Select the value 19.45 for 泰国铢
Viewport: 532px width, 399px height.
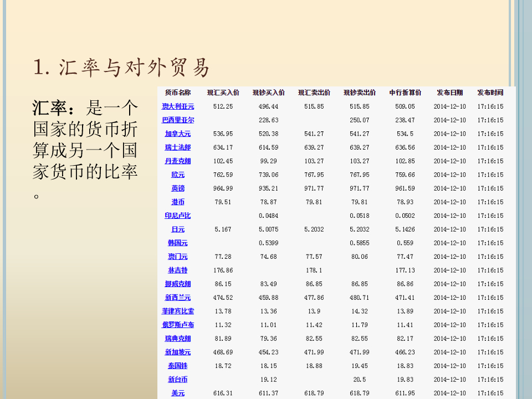pyautogui.click(x=359, y=366)
